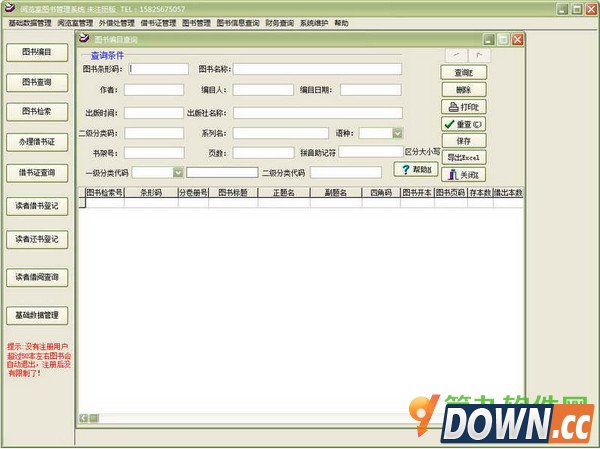Open the 图书管理 menu
The width and height of the screenshot is (600, 449).
[x=196, y=23]
